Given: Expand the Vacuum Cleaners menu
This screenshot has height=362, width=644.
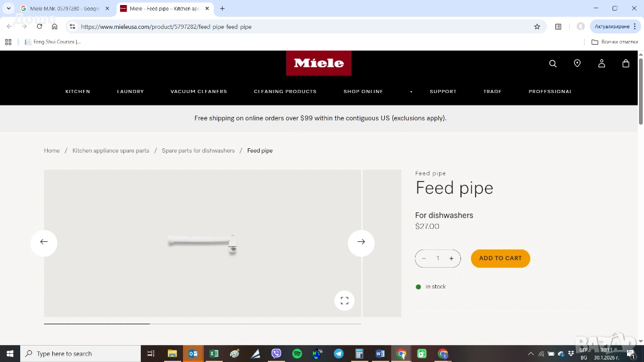Looking at the screenshot, I should coord(199,92).
